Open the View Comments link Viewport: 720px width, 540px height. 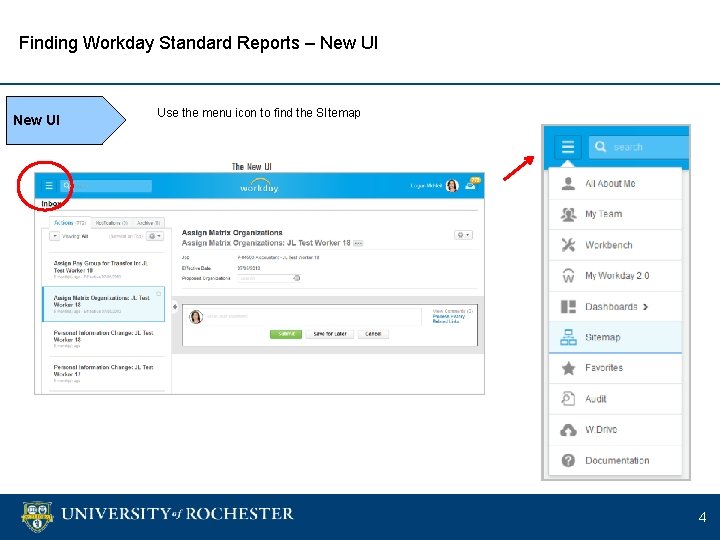[452, 311]
